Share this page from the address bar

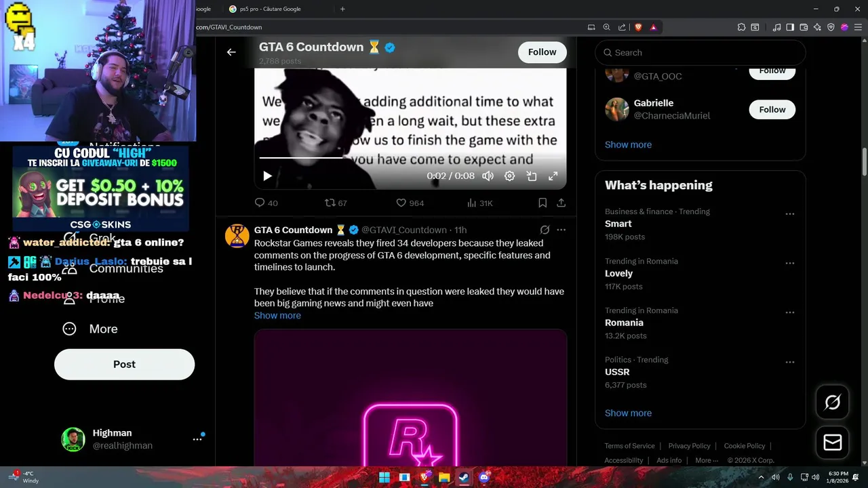(x=622, y=27)
